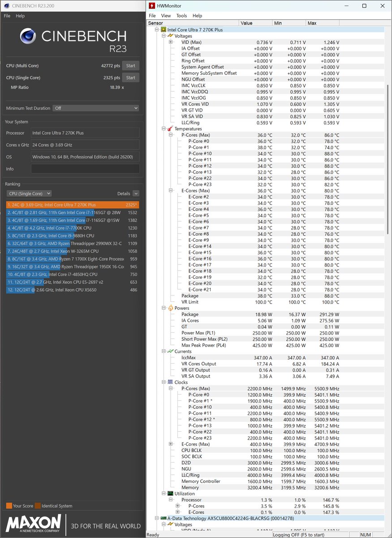Viewport: 392px width, 538px height.
Task: Select the P-Core #12 * clock row
Action: tap(266, 420)
